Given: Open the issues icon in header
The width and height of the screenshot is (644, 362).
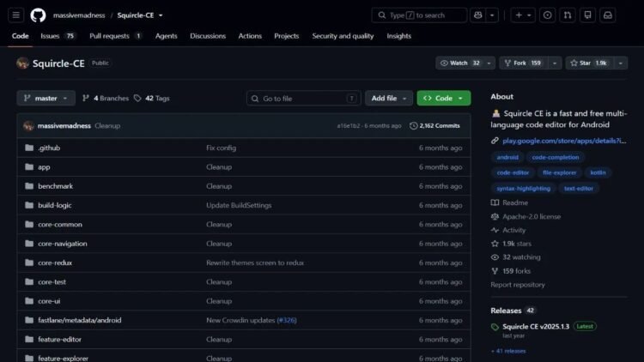Looking at the screenshot, I should coord(547,15).
